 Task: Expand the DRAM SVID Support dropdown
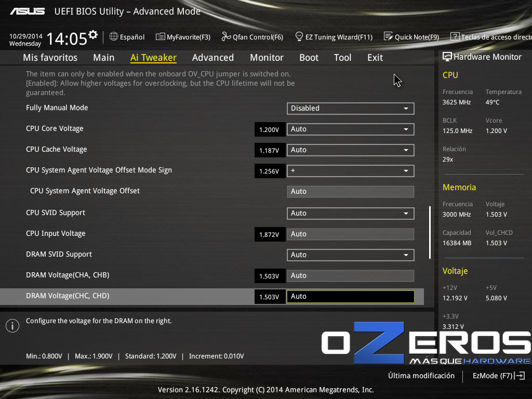pyautogui.click(x=351, y=255)
